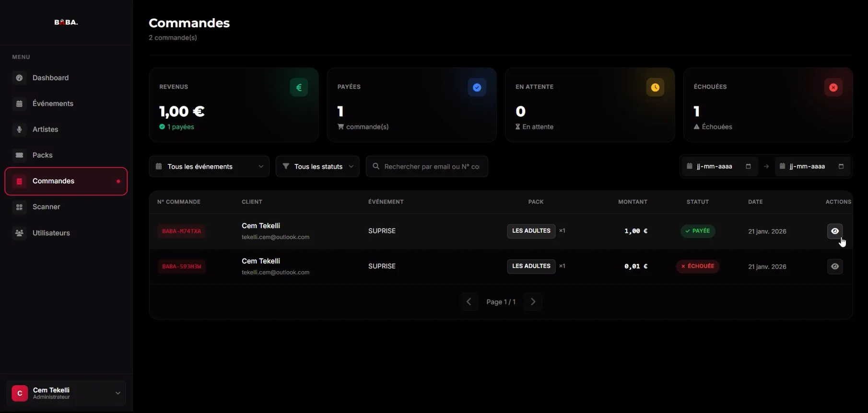Click the MONTANT column header
This screenshot has width=868, height=413.
(633, 202)
